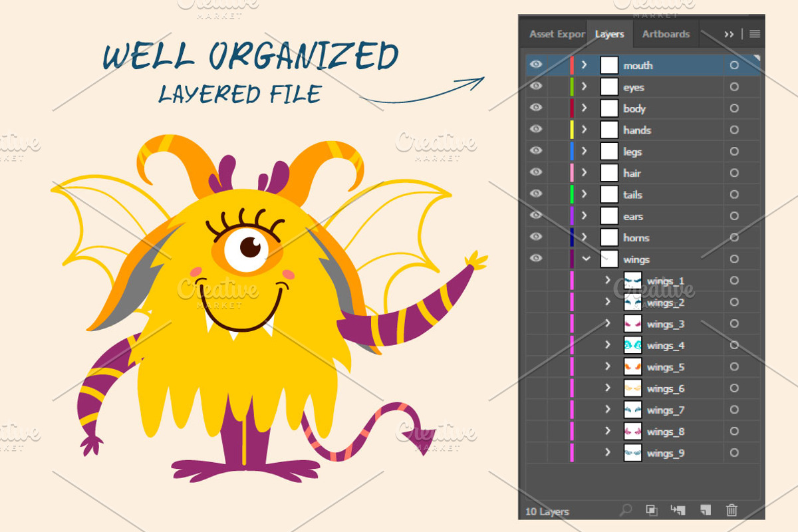Hide the tails layer
The image size is (798, 532).
(536, 194)
